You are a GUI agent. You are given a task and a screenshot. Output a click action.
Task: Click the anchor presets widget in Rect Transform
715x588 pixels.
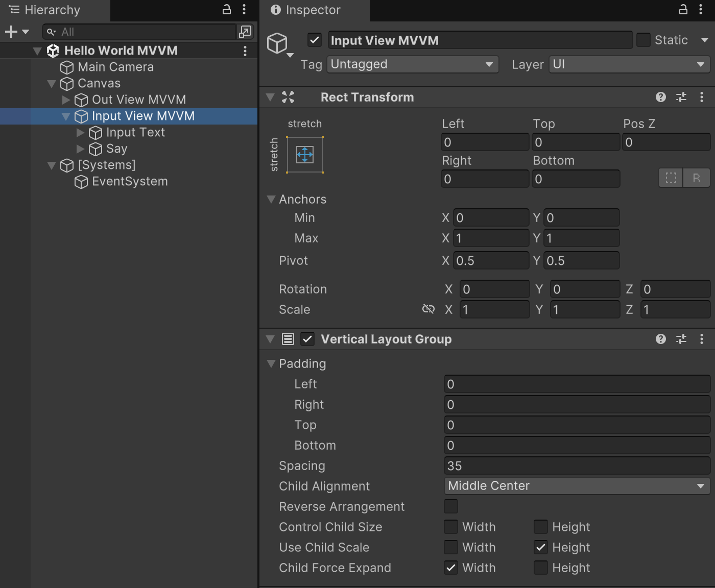coord(304,155)
